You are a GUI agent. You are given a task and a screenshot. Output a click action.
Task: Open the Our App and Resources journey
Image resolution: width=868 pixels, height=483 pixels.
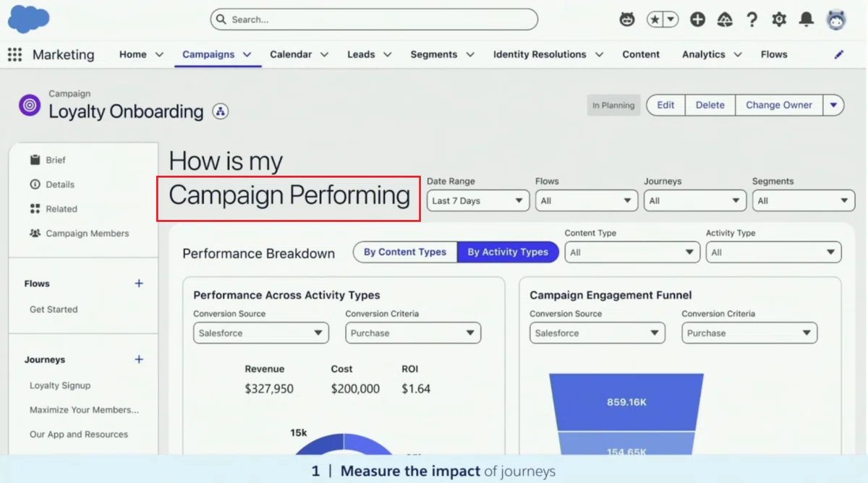coord(79,435)
